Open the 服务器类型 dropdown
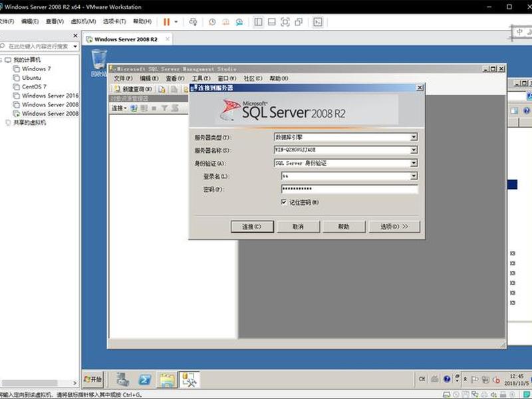 tap(414, 137)
